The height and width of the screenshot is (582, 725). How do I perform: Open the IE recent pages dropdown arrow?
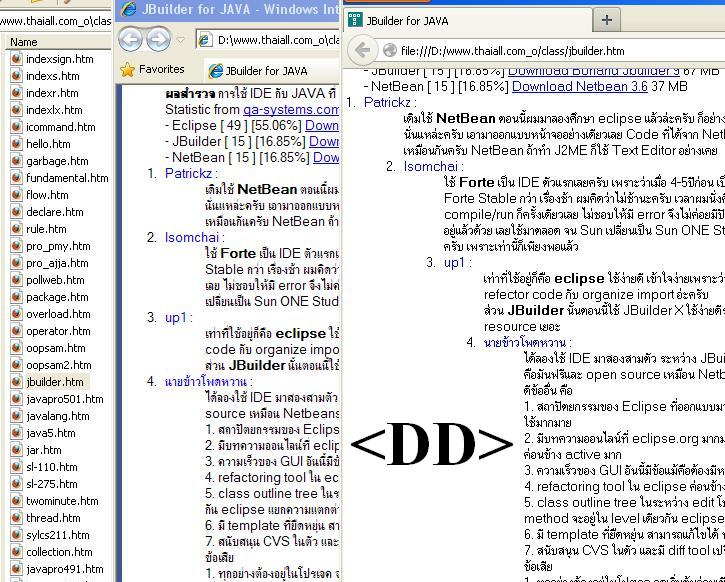point(181,40)
